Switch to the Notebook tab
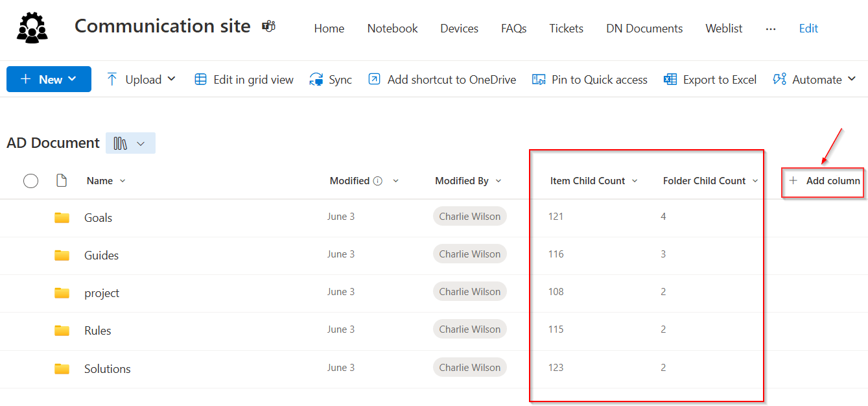Image resolution: width=868 pixels, height=406 pixels. (x=392, y=29)
